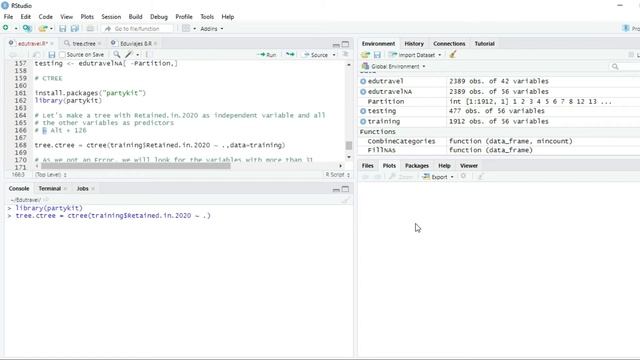The height and width of the screenshot is (360, 640).
Task: Click the Go to file/function field
Action: pyautogui.click(x=137, y=29)
